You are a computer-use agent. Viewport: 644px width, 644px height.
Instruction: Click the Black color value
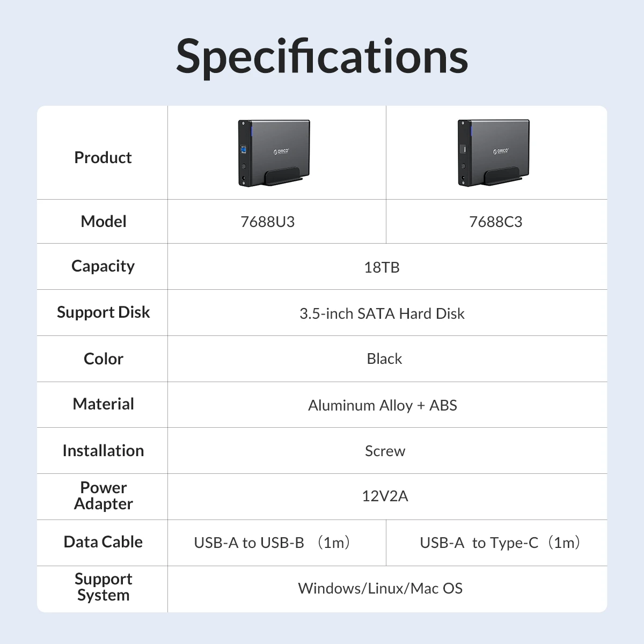pos(384,358)
